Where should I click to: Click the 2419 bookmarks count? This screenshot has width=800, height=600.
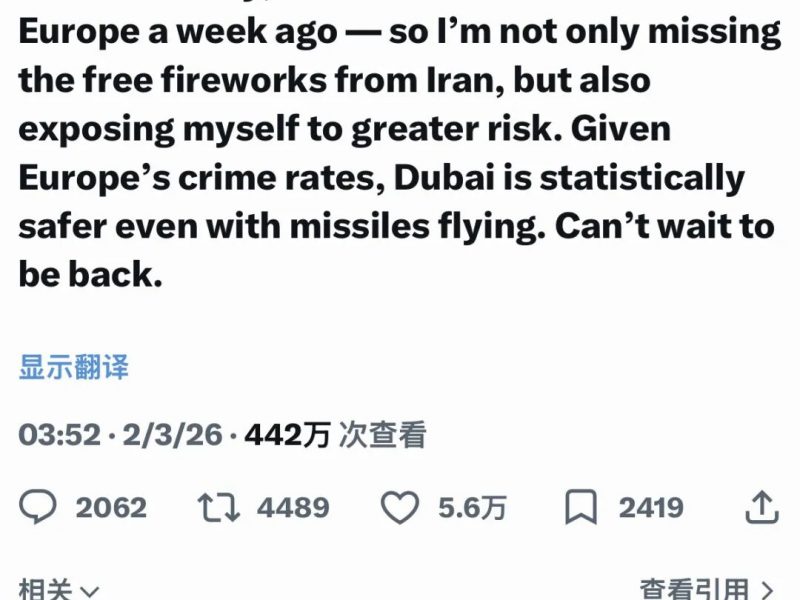[650, 507]
